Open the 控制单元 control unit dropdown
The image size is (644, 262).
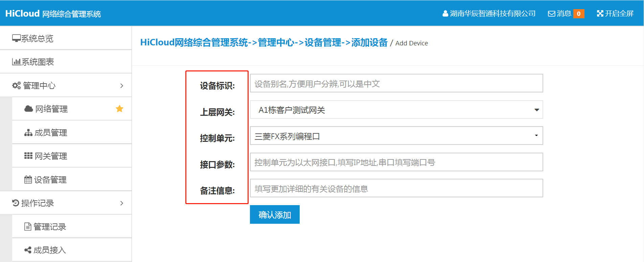(x=396, y=136)
